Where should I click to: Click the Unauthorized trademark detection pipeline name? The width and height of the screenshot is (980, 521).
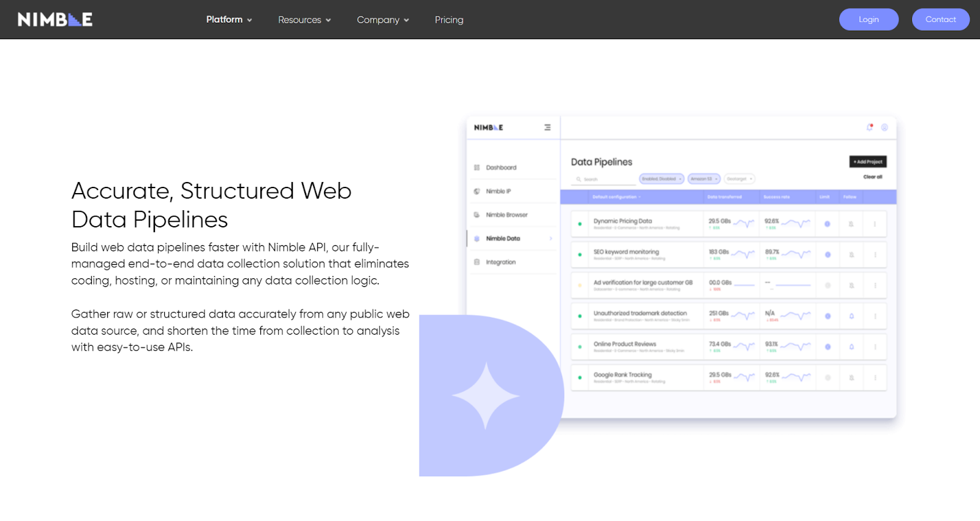(640, 313)
